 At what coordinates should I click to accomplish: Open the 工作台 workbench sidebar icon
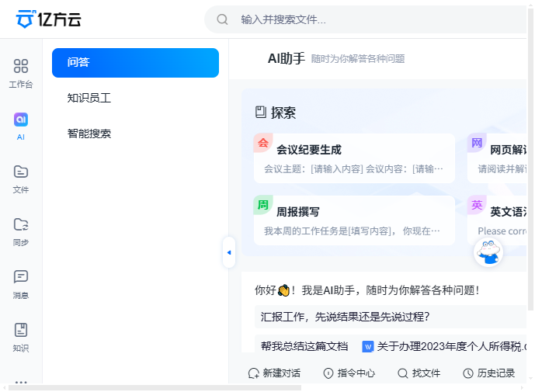click(21, 73)
